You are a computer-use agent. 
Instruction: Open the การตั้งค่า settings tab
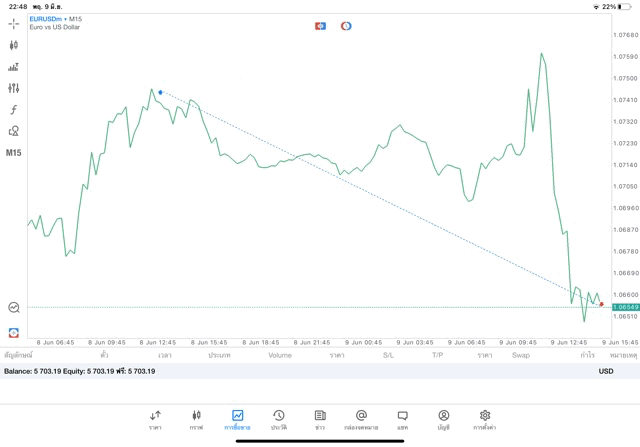click(485, 419)
